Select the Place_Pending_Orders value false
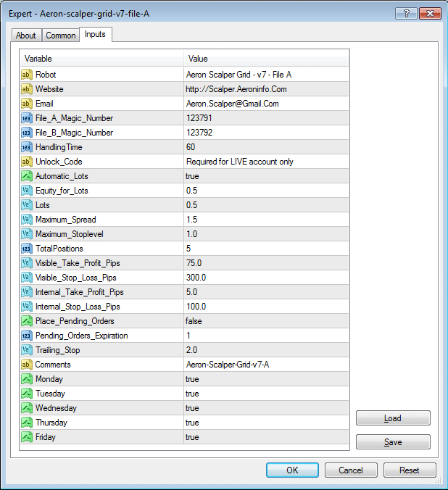Viewport: 448px width, 490px height. [194, 321]
